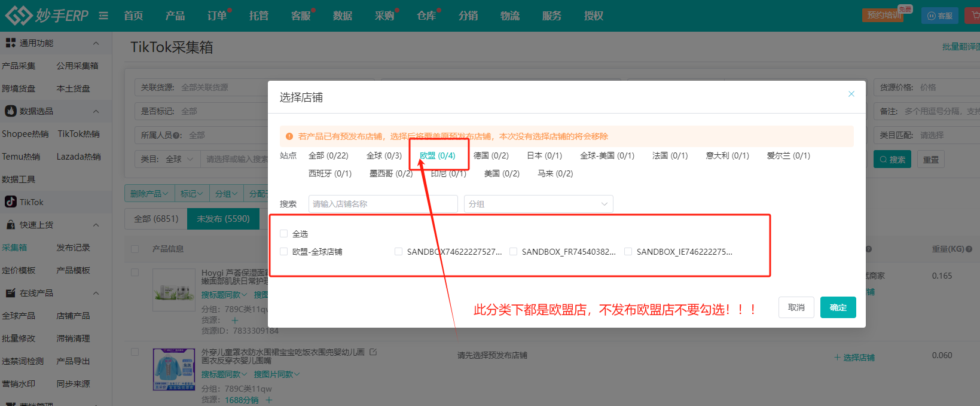Click the 批量翻译 link
Screen dimensions: 980x406
[961, 47]
